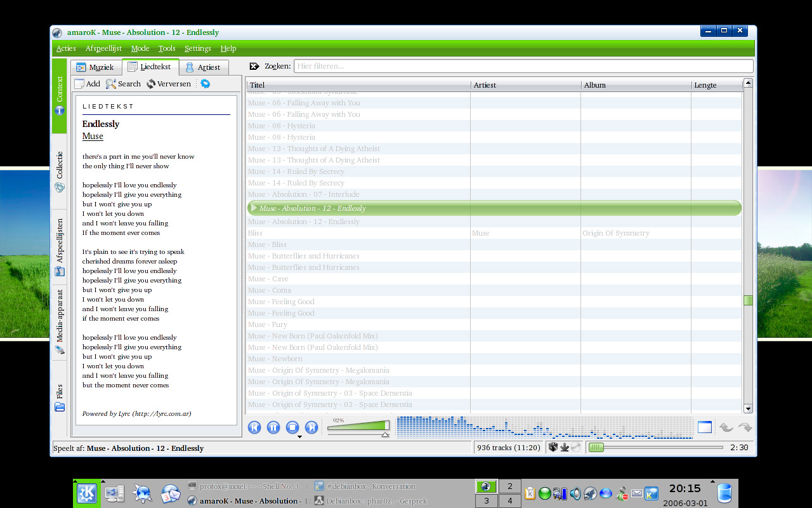Viewport: 812px width, 508px height.
Task: Select the 'Muse - Fury' playlist row
Action: point(494,324)
